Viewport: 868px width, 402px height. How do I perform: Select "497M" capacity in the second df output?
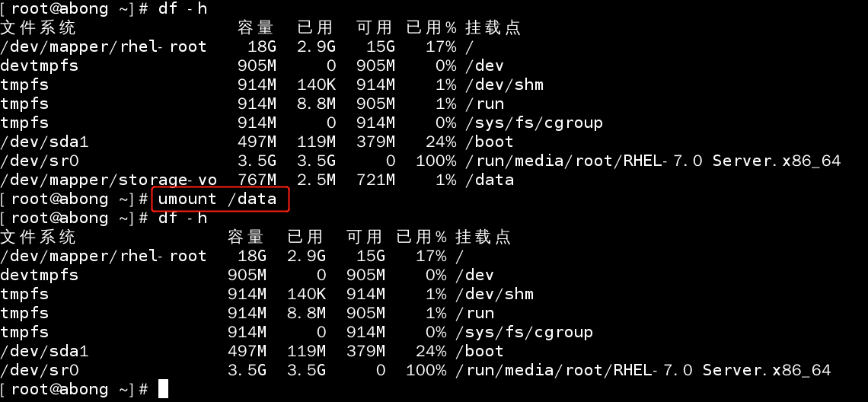[247, 351]
